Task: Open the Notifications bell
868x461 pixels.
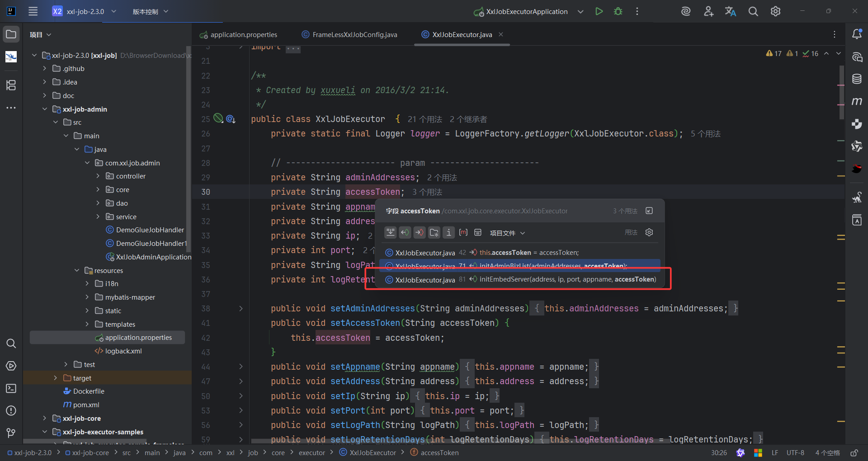Action: point(857,34)
